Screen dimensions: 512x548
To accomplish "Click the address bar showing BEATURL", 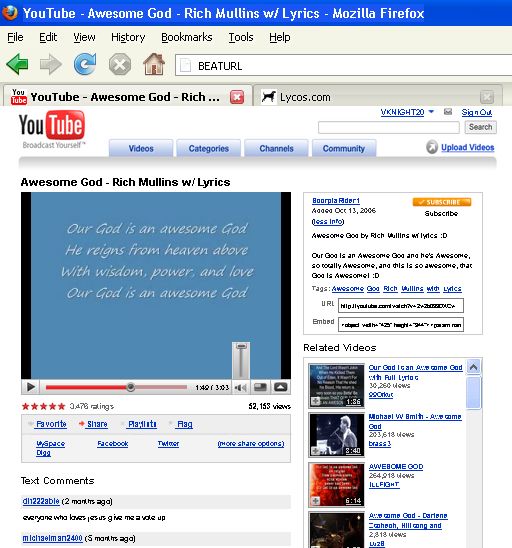I will point(344,65).
